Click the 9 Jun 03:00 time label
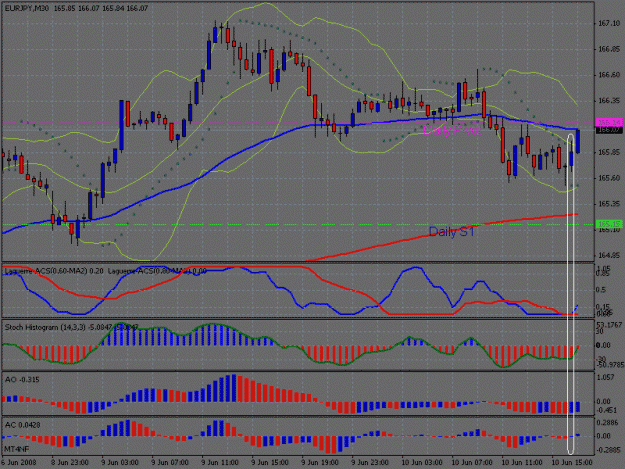The image size is (625, 469). pyautogui.click(x=120, y=463)
